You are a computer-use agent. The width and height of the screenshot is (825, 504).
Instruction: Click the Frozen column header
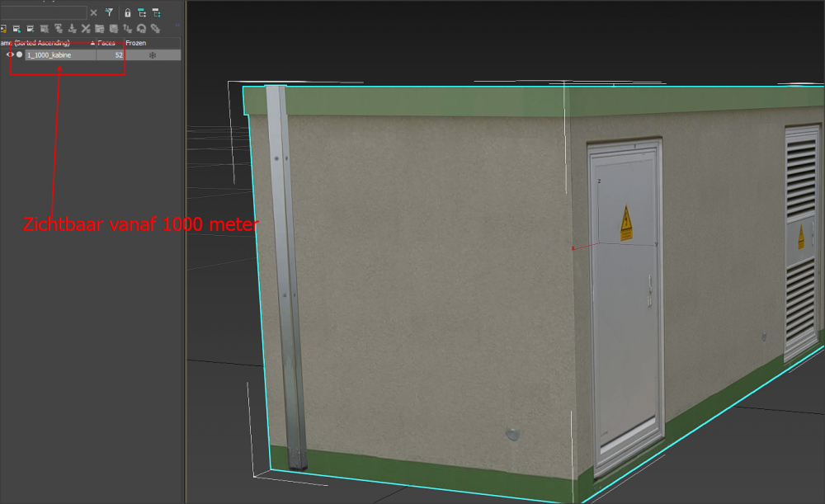(x=135, y=42)
